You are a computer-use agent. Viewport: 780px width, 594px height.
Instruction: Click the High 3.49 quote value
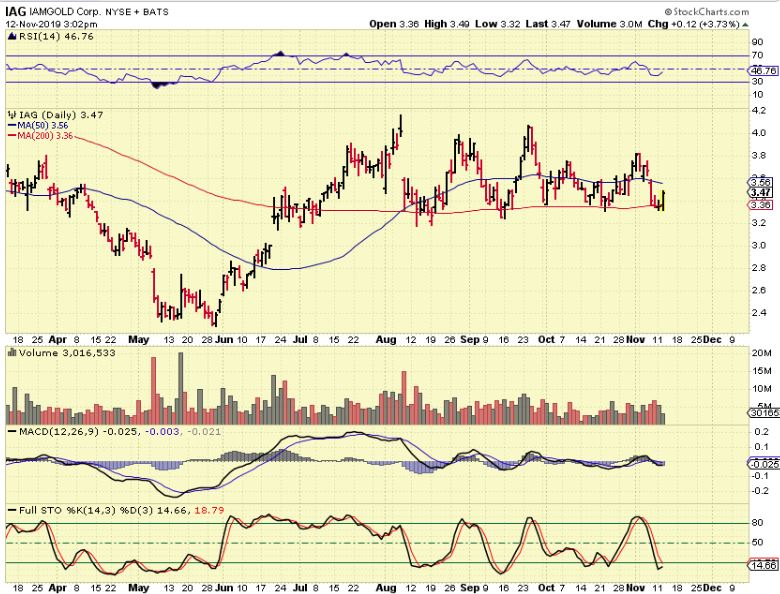click(x=447, y=24)
